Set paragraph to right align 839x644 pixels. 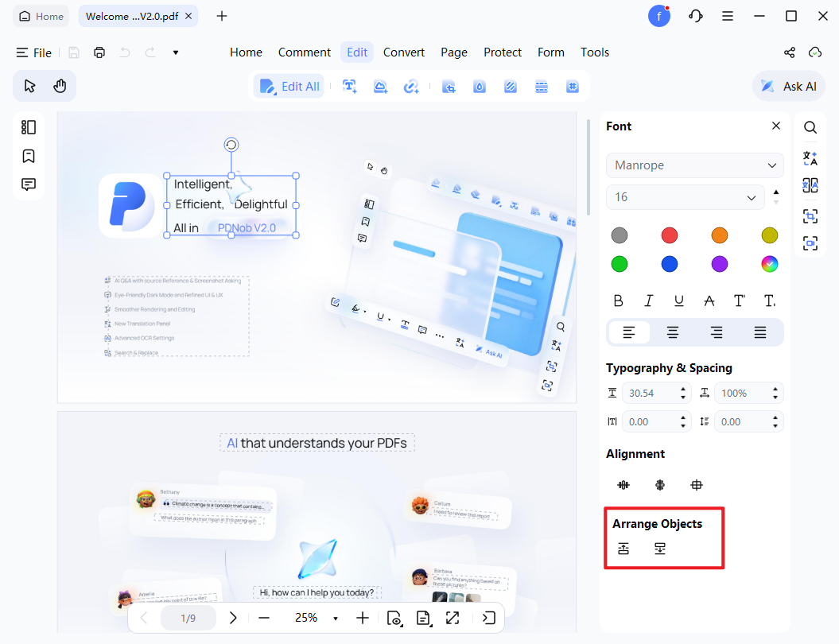(717, 332)
